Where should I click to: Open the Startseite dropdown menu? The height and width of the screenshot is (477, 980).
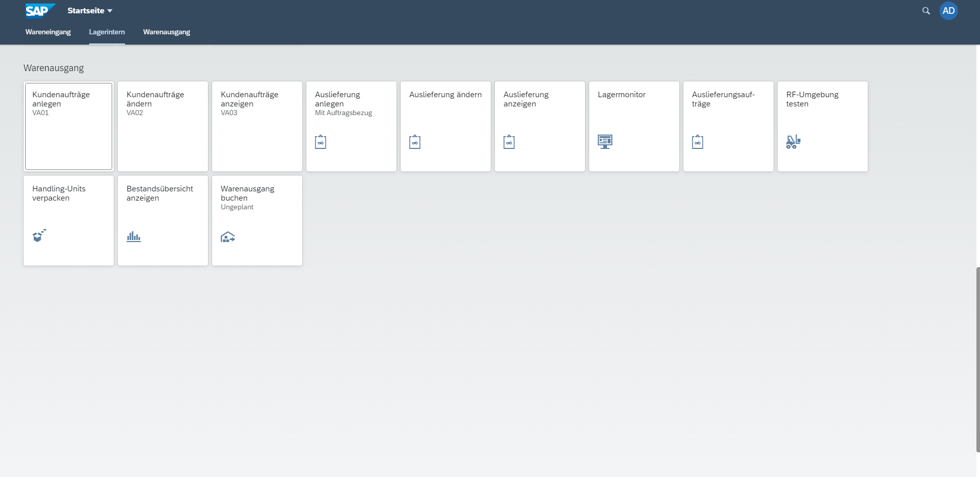tap(90, 11)
